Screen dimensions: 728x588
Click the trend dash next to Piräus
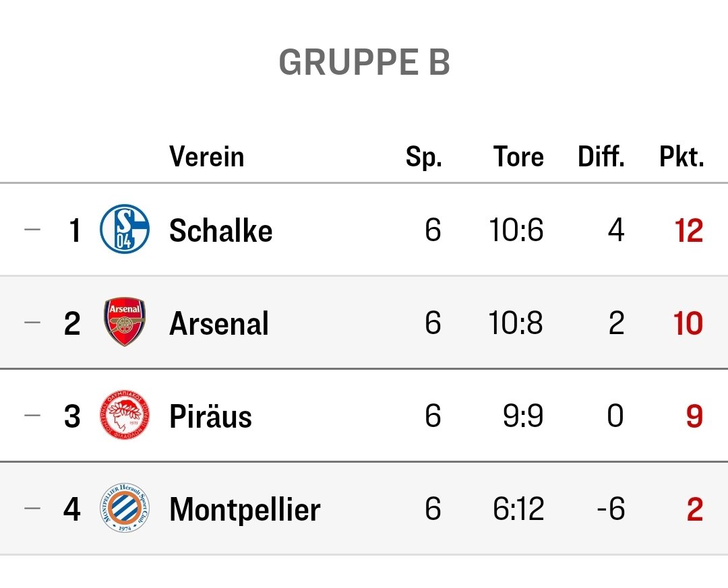pyautogui.click(x=32, y=415)
